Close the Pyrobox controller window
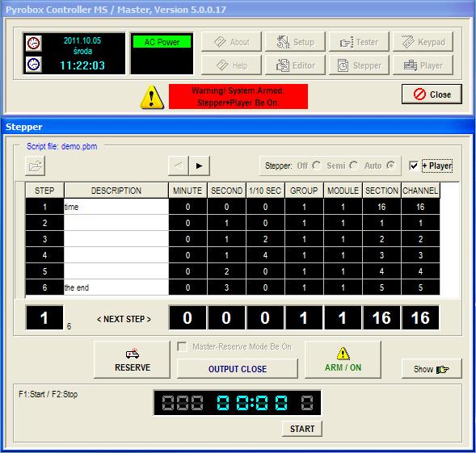Viewport: 476px width, 453px height. (x=432, y=94)
